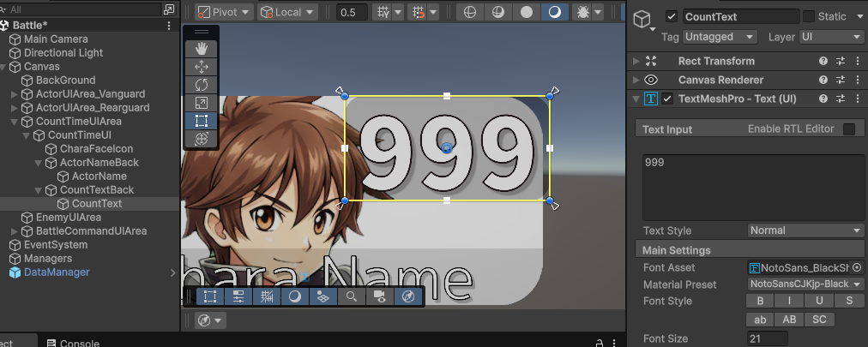Open the Text Style Normal dropdown
The width and height of the screenshot is (868, 347).
pyautogui.click(x=805, y=230)
